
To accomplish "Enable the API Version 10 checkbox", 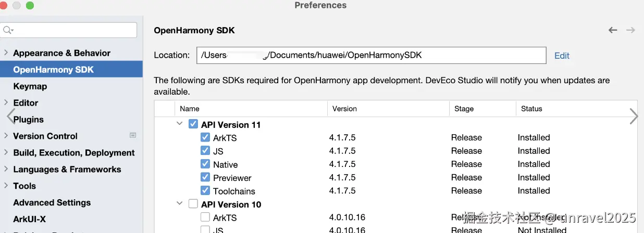I will 193,204.
